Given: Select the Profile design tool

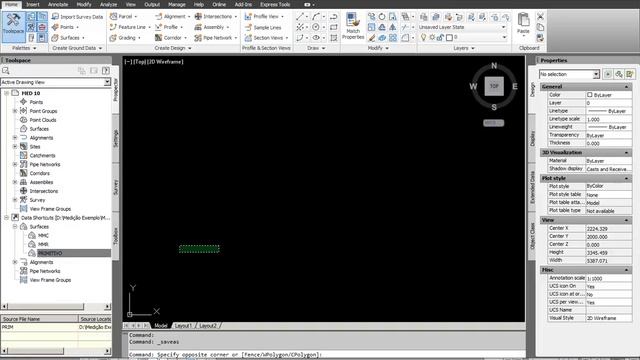Looking at the screenshot, I should coord(169,27).
